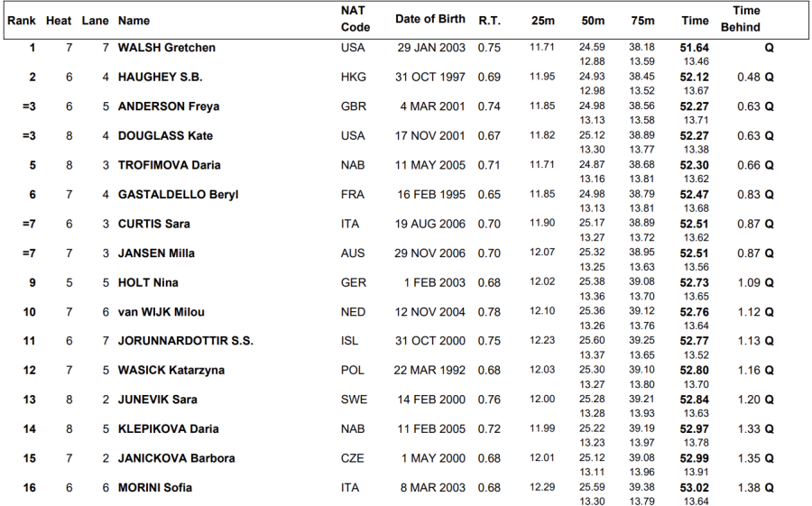Click the HKG nation code
This screenshot has height=506, width=812.
coord(354,78)
